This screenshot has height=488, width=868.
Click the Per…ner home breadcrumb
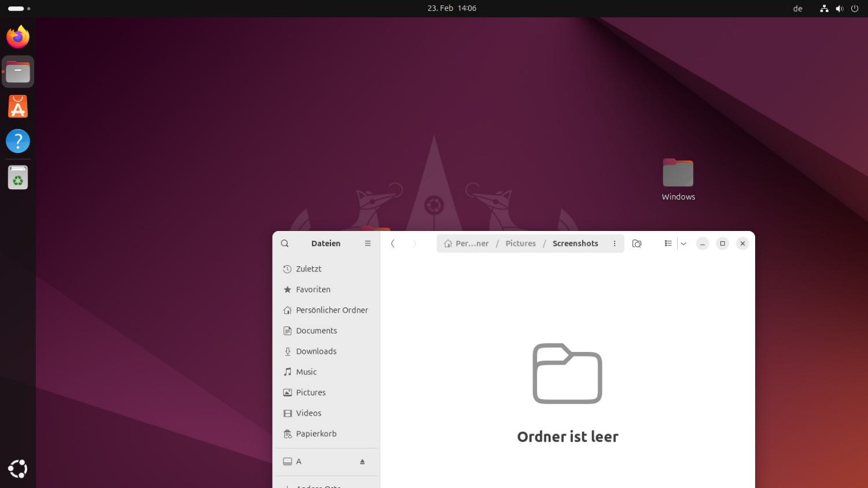coord(466,244)
